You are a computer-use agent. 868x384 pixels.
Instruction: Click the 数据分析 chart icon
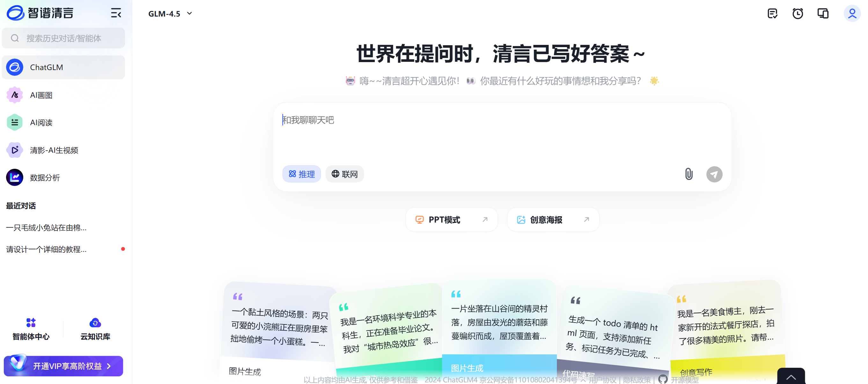[x=15, y=178]
